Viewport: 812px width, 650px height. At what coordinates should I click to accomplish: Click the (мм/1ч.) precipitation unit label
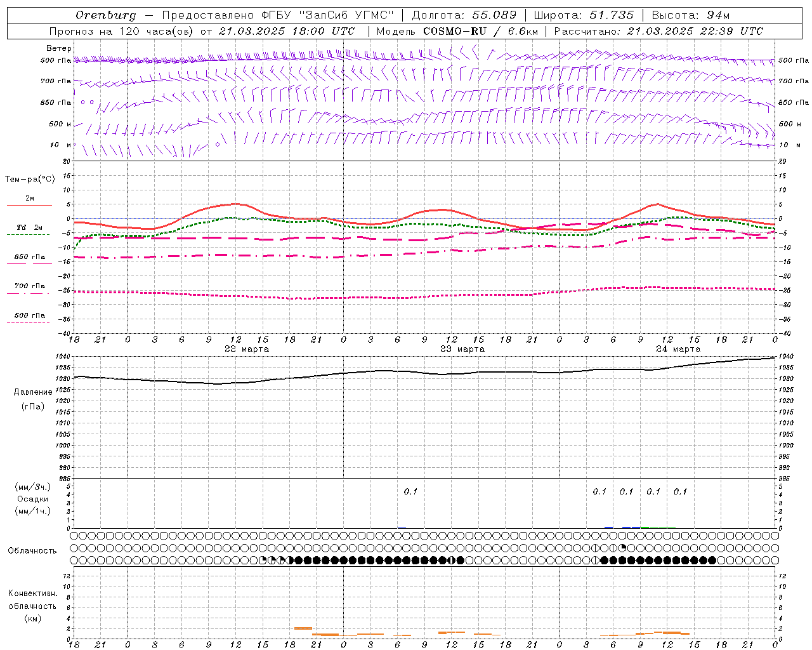pyautogui.click(x=33, y=511)
